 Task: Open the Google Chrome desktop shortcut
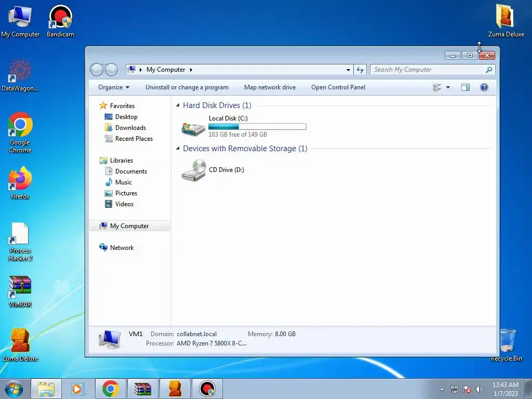[x=20, y=132]
